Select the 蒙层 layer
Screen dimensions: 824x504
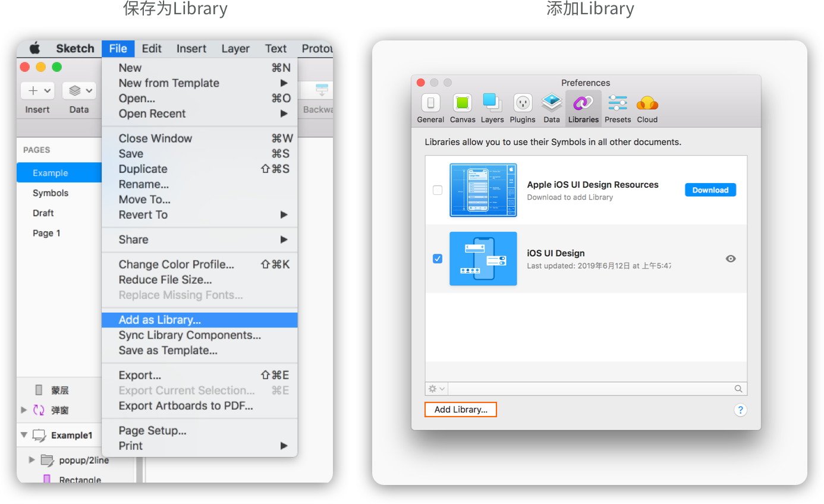[x=59, y=390]
